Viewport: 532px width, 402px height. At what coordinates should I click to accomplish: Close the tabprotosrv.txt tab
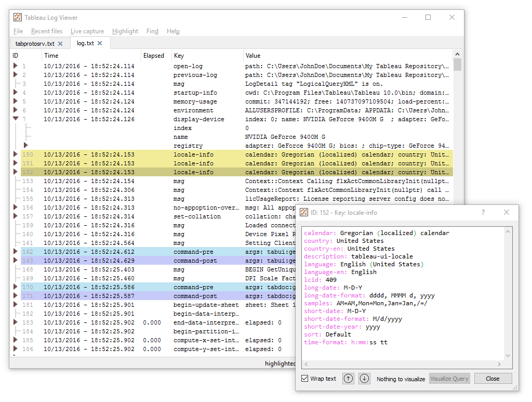(60, 44)
